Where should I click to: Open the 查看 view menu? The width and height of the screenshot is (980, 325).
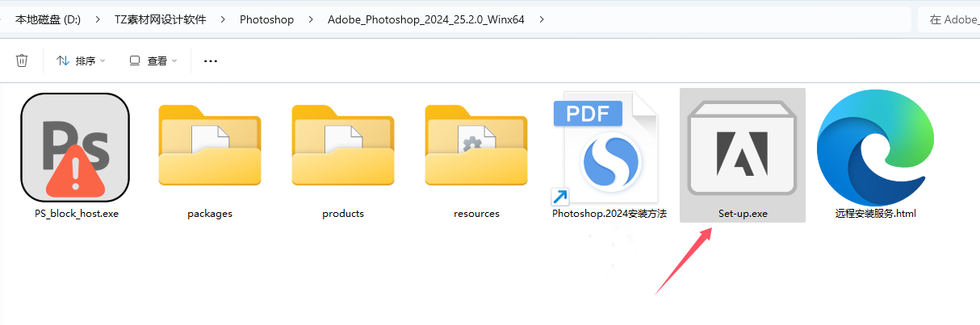tap(153, 60)
